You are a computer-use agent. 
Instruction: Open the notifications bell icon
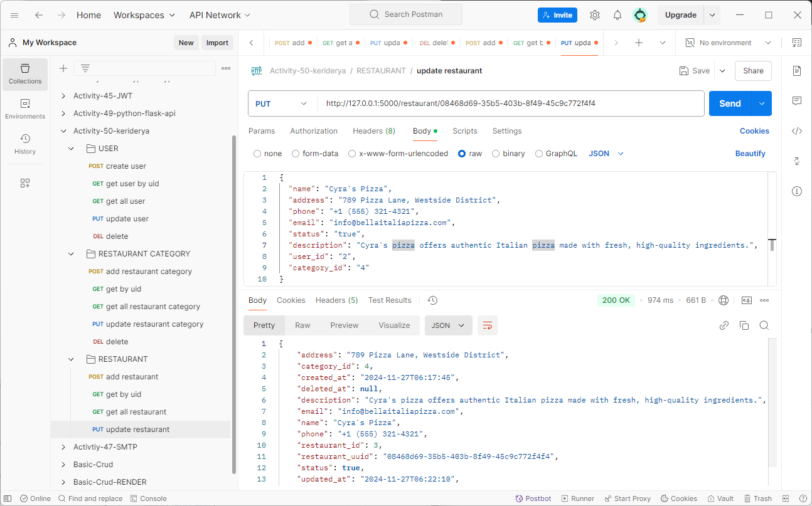click(x=617, y=15)
